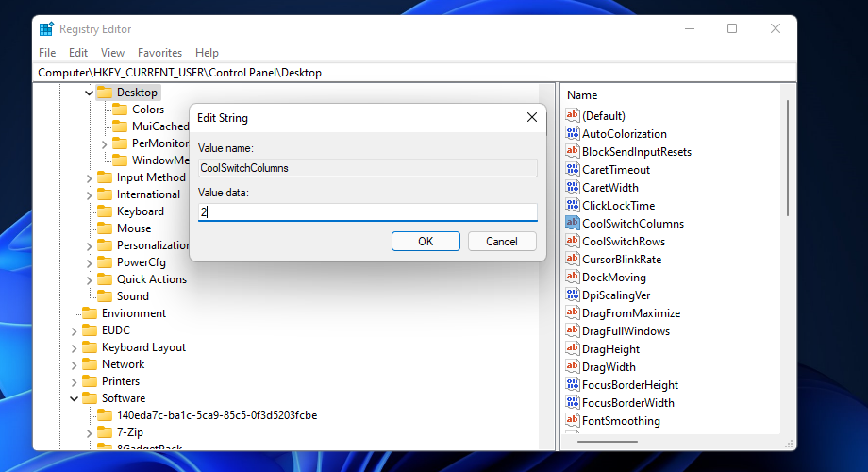Click the Value name field
868x472 pixels.
[x=368, y=168]
